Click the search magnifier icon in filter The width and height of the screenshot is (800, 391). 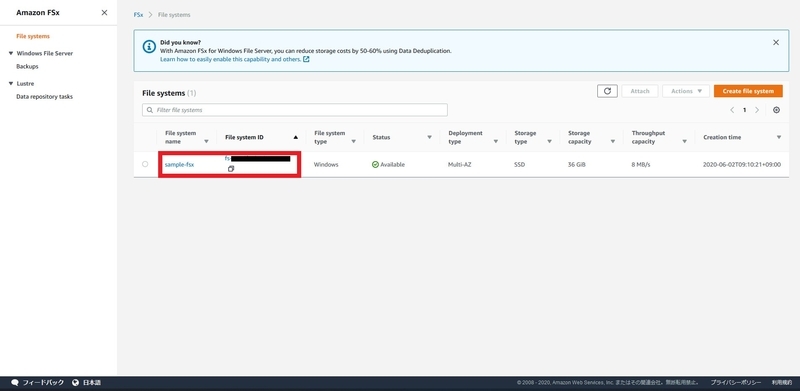click(149, 110)
